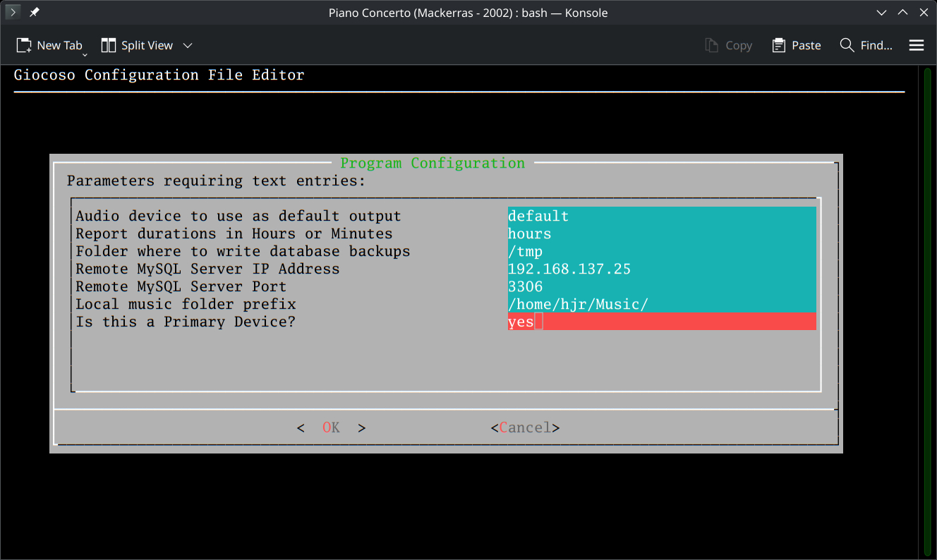Click the terminal prompt icon in title bar
Viewport: 937px width, 560px height.
(x=13, y=13)
